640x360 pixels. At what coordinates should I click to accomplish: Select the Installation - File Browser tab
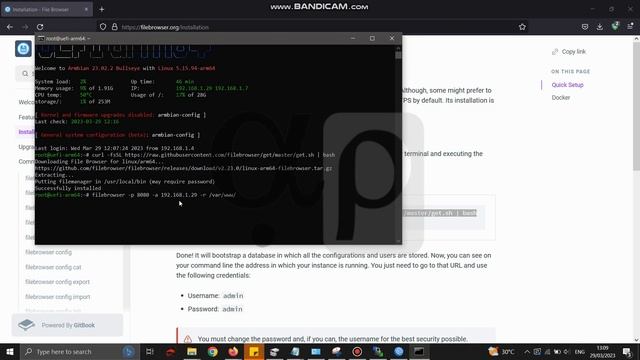(x=46, y=9)
